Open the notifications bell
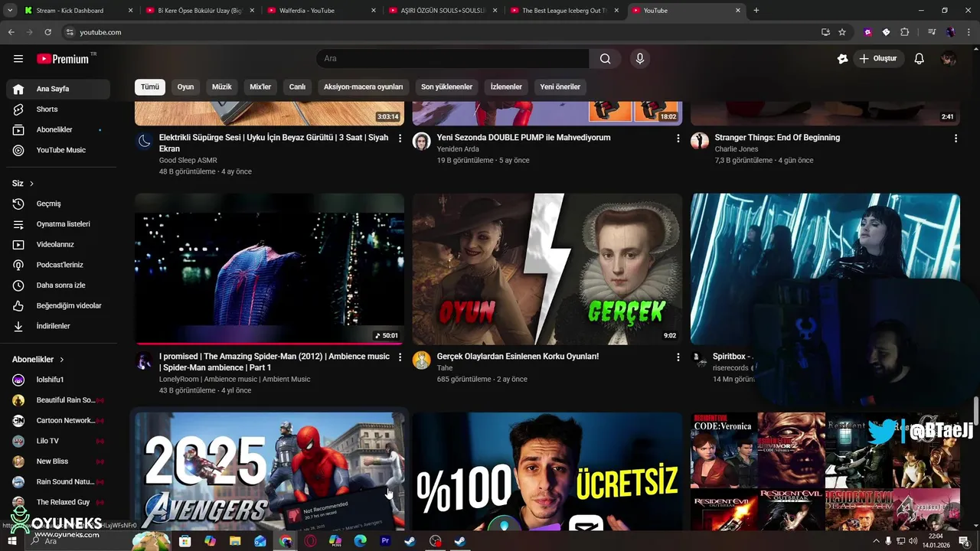The width and height of the screenshot is (980, 551). pyautogui.click(x=920, y=59)
